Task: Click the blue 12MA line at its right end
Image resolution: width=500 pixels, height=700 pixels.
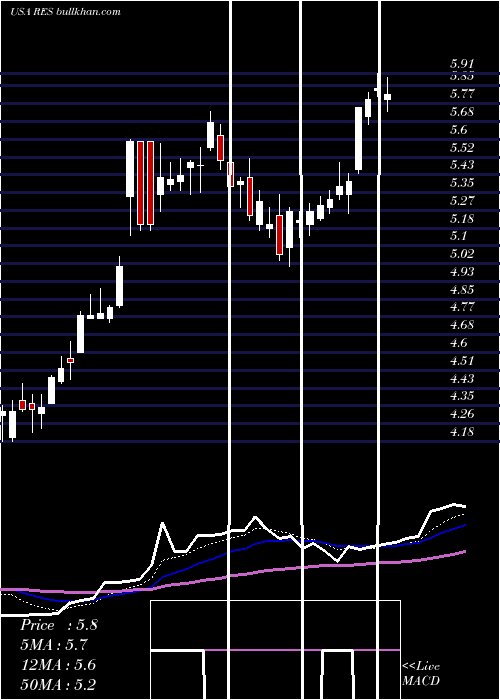Action: coord(463,526)
